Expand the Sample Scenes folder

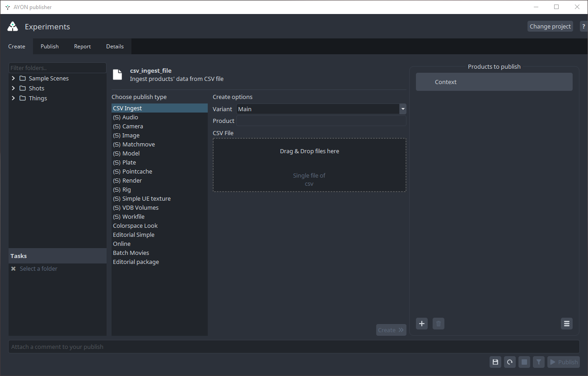(14, 78)
